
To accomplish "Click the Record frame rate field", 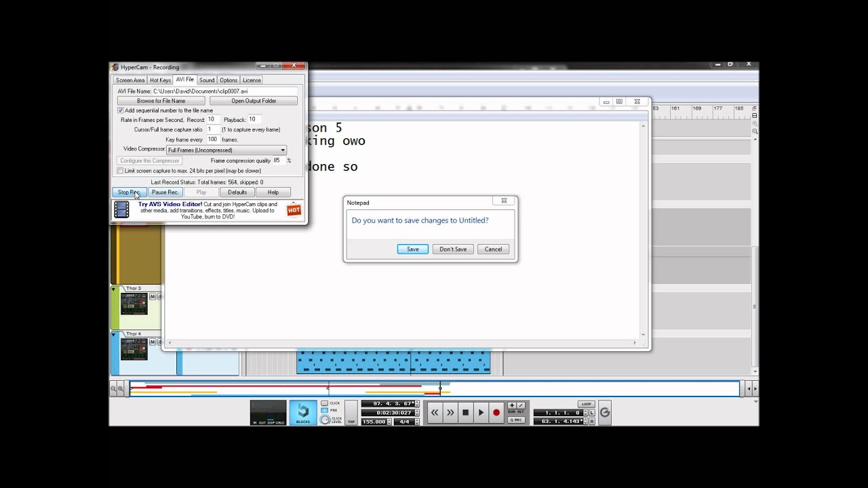I will [213, 119].
